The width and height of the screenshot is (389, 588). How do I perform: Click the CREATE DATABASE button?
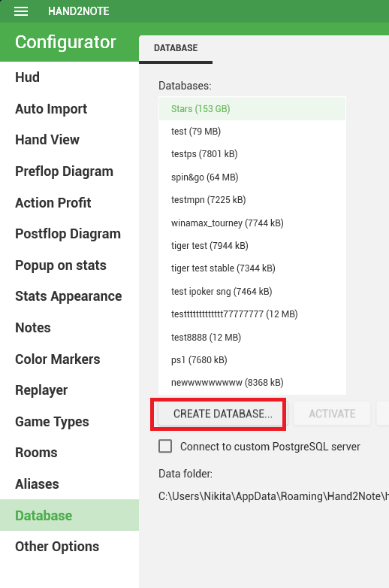pos(221,414)
